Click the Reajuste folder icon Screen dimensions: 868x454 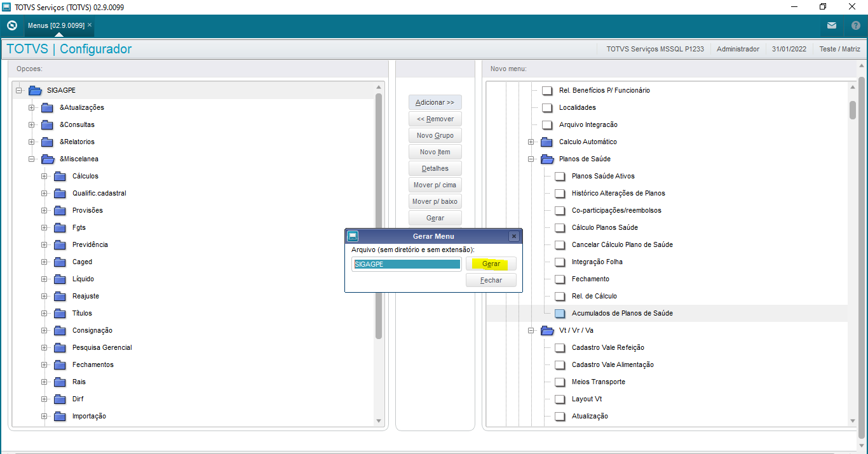click(x=60, y=296)
